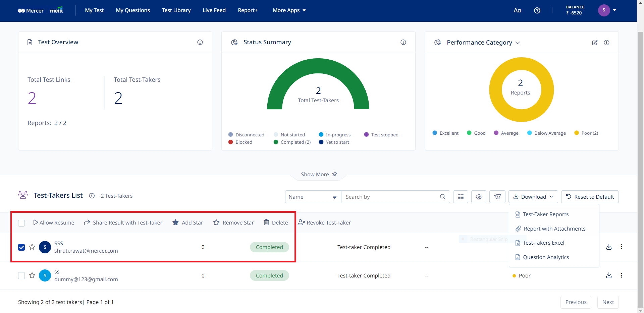Click the pin icon next to Show More

[x=334, y=174]
